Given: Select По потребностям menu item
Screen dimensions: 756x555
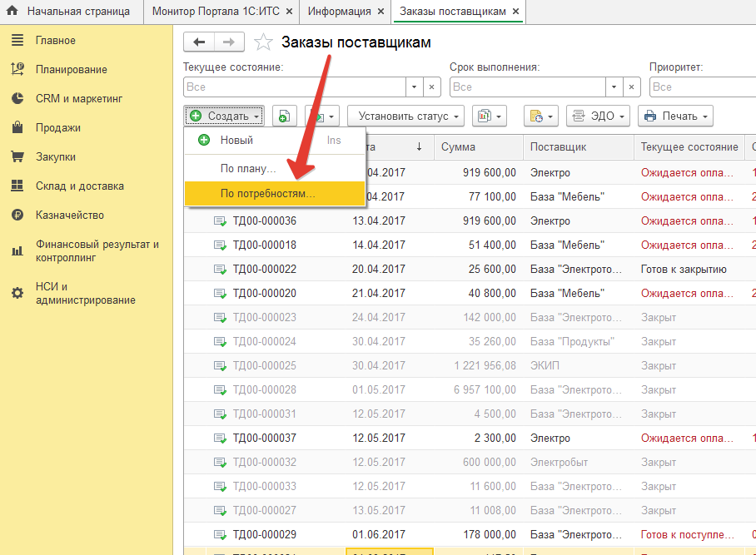Looking at the screenshot, I should point(267,194).
